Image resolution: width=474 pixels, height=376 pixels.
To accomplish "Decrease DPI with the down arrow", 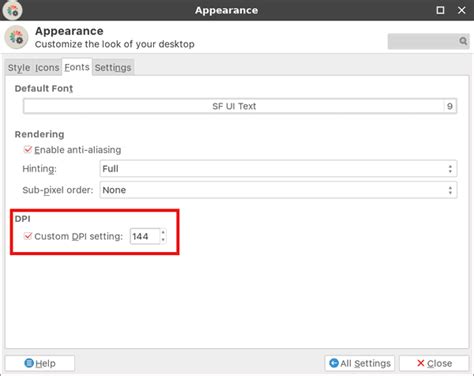I will 163,240.
